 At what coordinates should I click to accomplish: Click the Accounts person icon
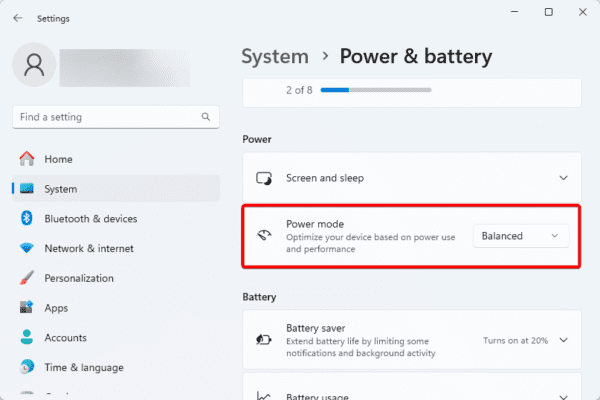coord(26,338)
